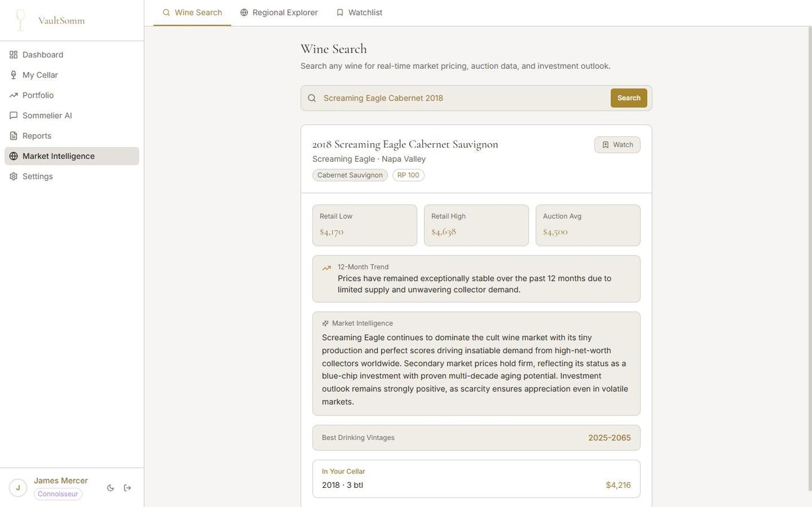Viewport: 812px width, 507px height.
Task: Select Market Intelligence in sidebar
Action: [72, 156]
